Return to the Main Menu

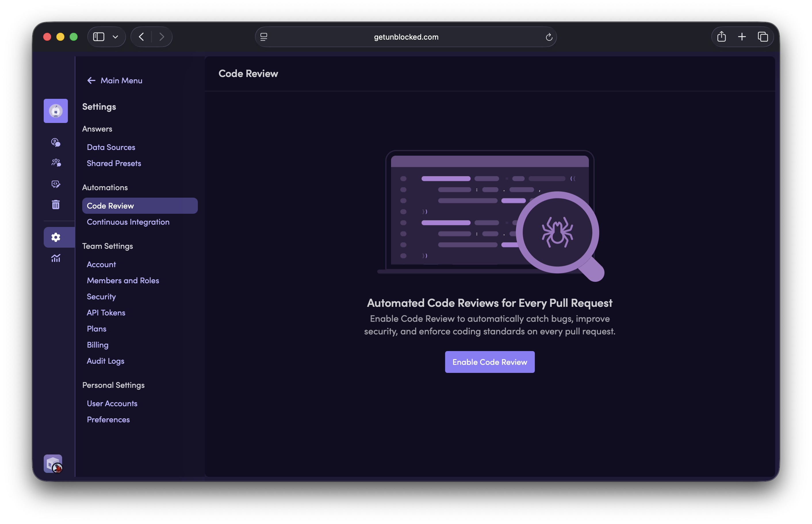coord(115,80)
